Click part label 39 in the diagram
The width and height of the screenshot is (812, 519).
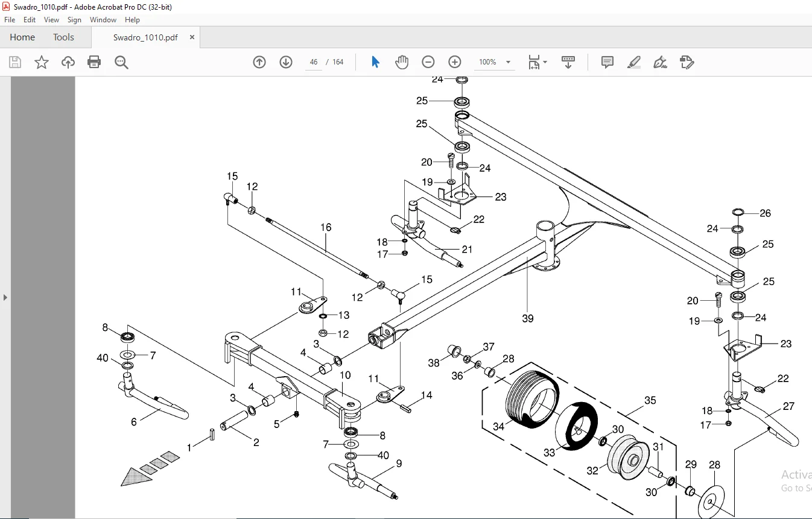(528, 318)
